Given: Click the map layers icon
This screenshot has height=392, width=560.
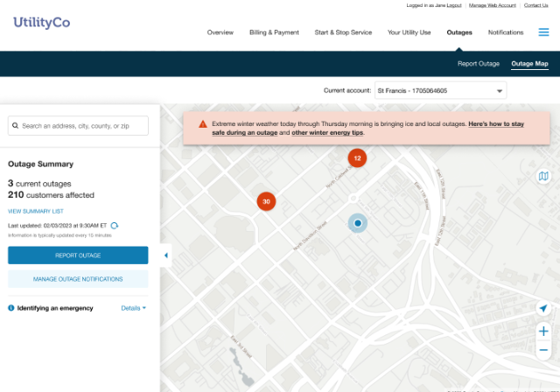Looking at the screenshot, I should 543,177.
